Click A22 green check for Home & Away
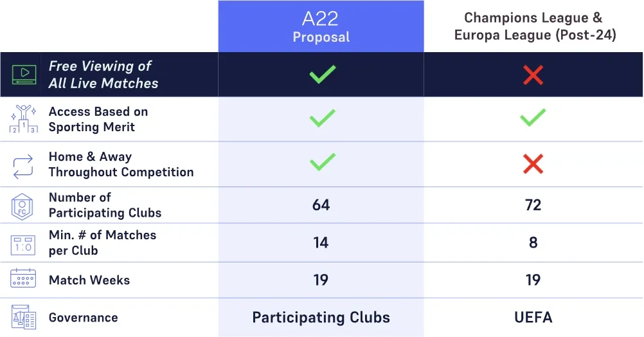The height and width of the screenshot is (337, 644). coord(322,163)
